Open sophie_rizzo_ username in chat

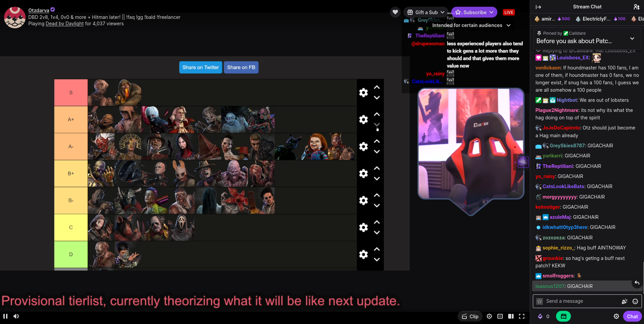pos(558,248)
